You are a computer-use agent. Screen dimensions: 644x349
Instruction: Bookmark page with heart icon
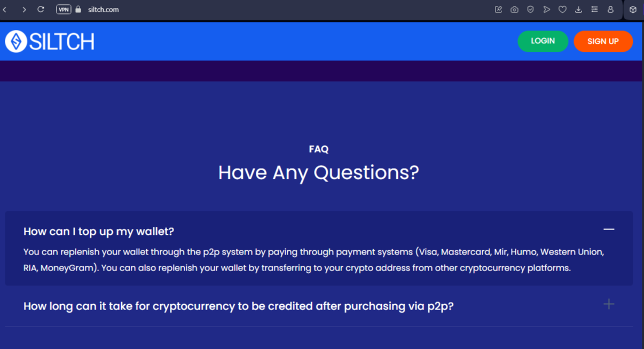pos(562,10)
